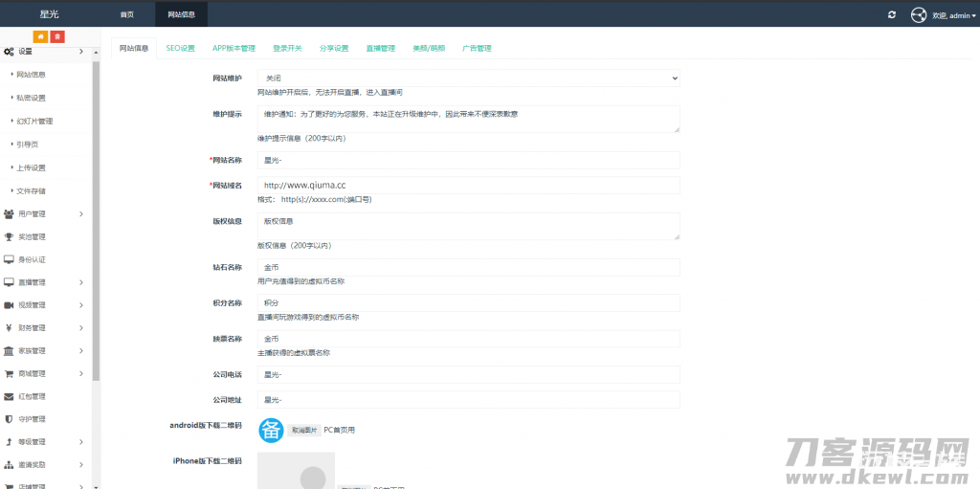Click the blue 备 android QR image
This screenshot has height=489, width=980.
(271, 431)
